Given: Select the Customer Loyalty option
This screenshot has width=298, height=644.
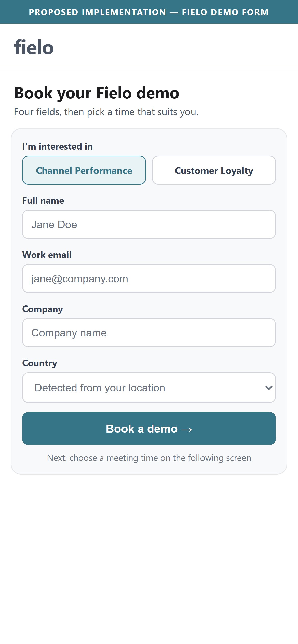Looking at the screenshot, I should [214, 170].
